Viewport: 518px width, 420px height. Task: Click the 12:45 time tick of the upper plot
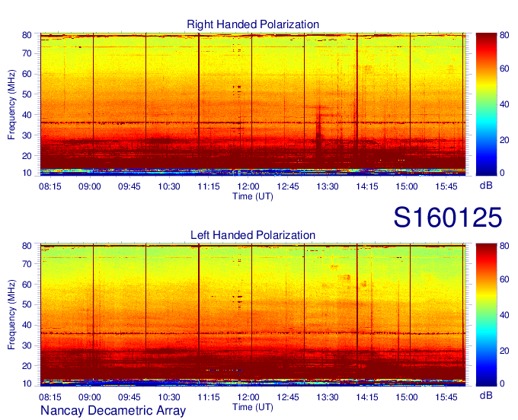[288, 186]
